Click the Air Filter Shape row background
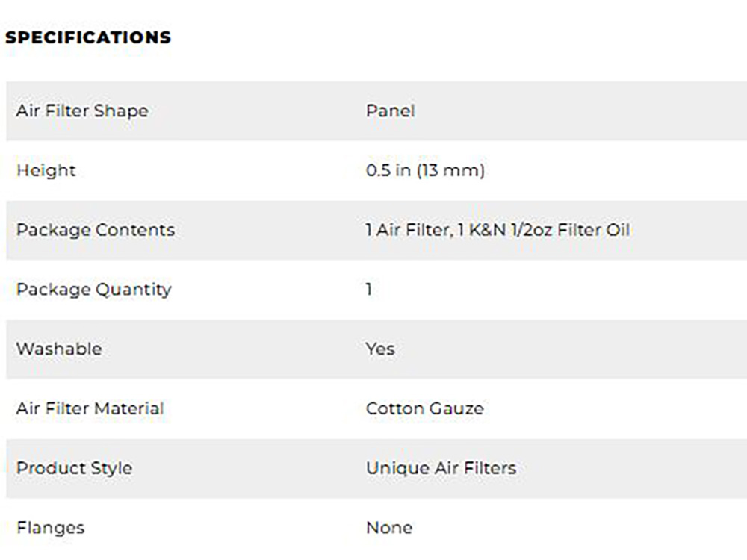Image resolution: width=747 pixels, height=560 pixels. [x=376, y=111]
